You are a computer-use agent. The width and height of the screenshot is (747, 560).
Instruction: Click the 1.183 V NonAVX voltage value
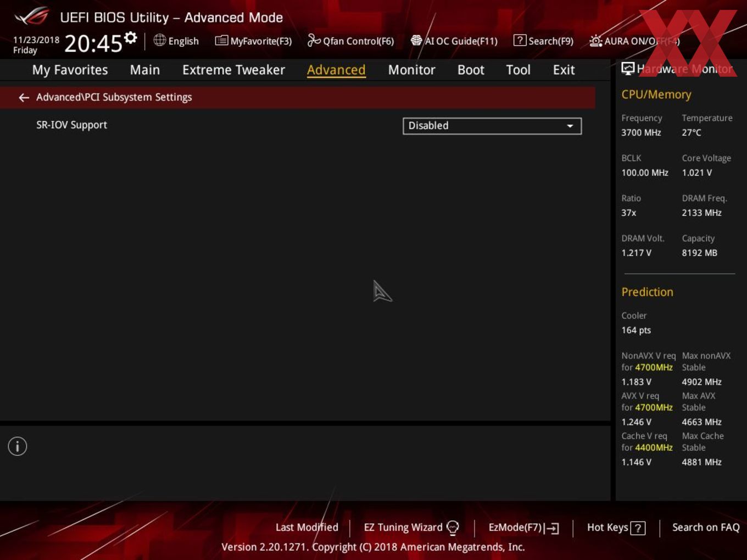[637, 382]
